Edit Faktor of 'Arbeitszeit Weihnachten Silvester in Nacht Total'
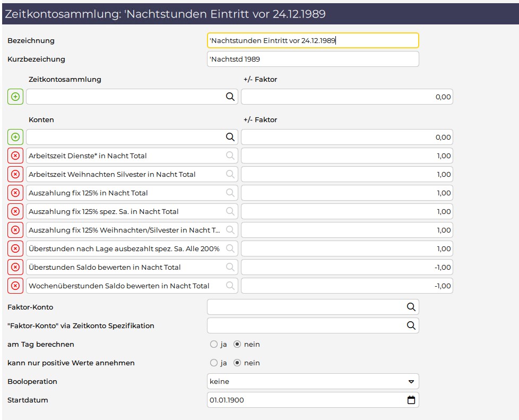This screenshot has height=420, width=519. coord(347,174)
